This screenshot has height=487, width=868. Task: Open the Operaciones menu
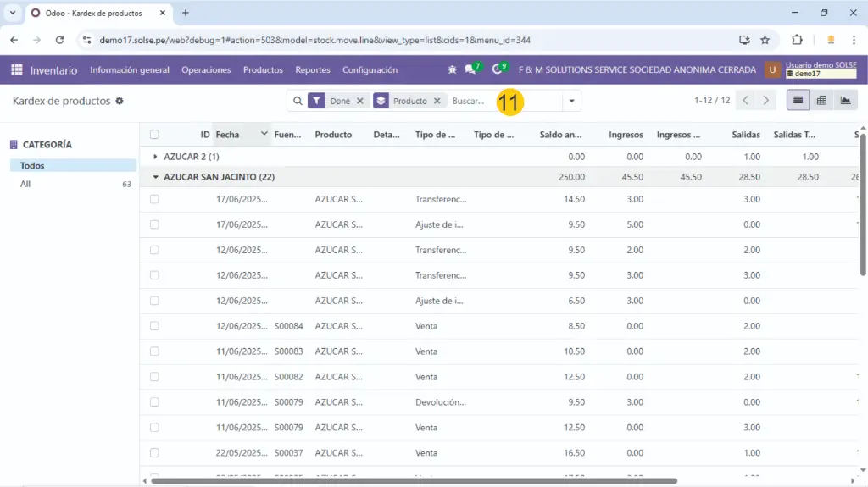pyautogui.click(x=206, y=70)
